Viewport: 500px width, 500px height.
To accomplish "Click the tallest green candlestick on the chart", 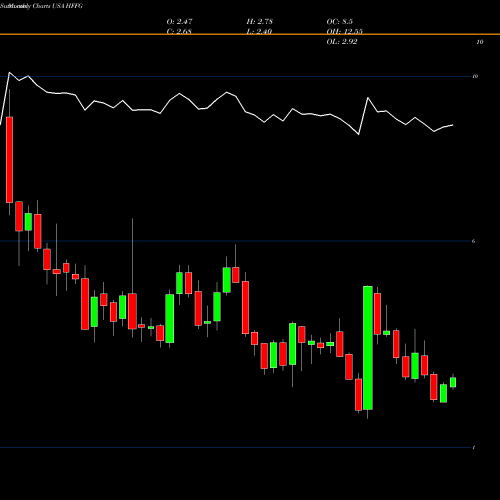I will pos(368,348).
